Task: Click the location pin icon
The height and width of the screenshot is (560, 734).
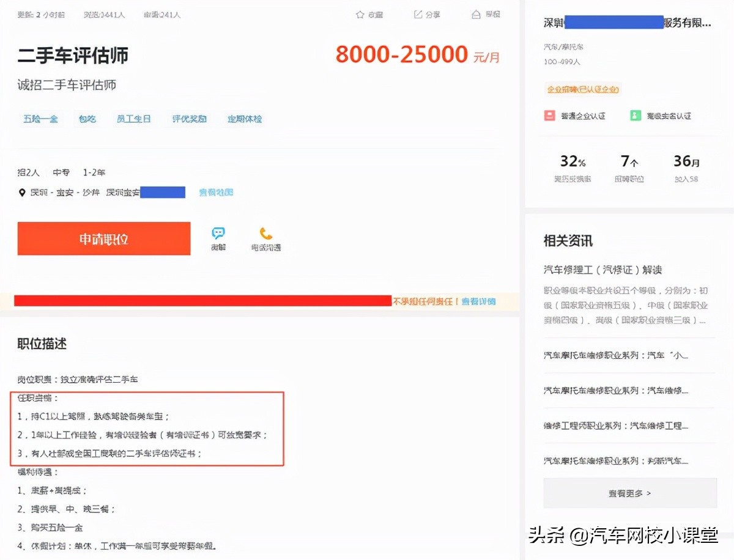Action: [x=23, y=193]
